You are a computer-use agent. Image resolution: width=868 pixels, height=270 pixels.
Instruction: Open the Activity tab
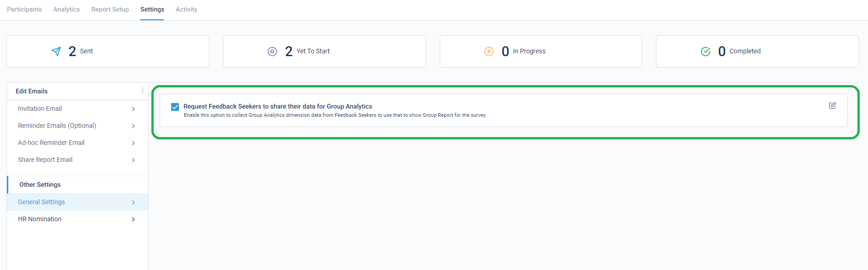pyautogui.click(x=186, y=9)
